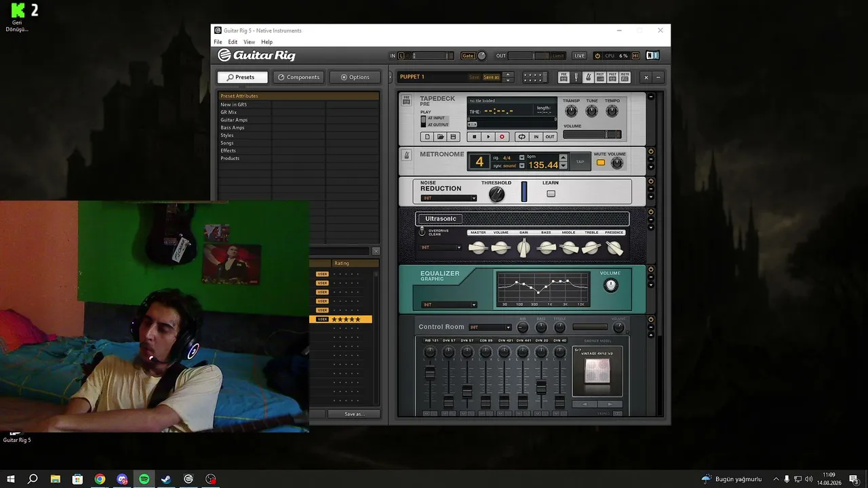
Task: Increase metronome bpm with up arrow
Action: tap(563, 157)
